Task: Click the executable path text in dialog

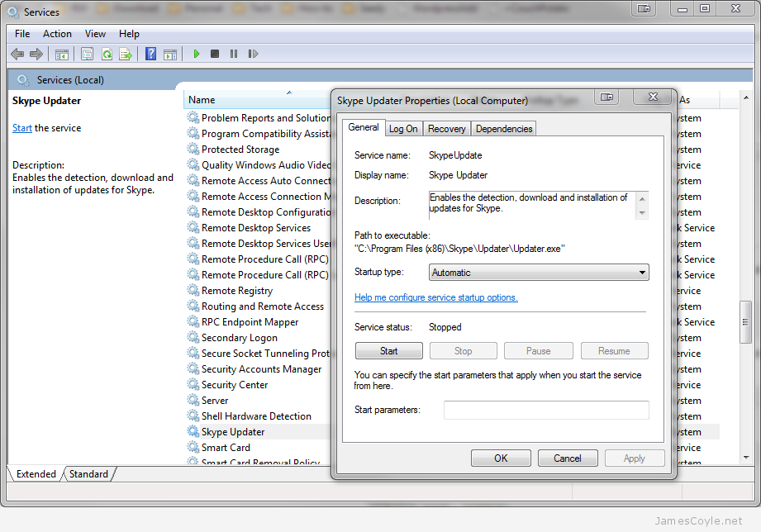Action: pos(459,249)
